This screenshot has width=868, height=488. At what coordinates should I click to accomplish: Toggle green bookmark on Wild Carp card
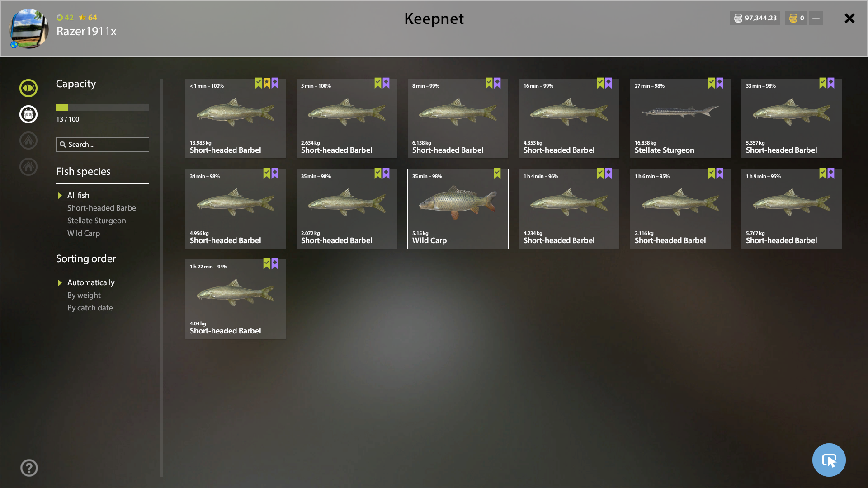[x=497, y=174]
